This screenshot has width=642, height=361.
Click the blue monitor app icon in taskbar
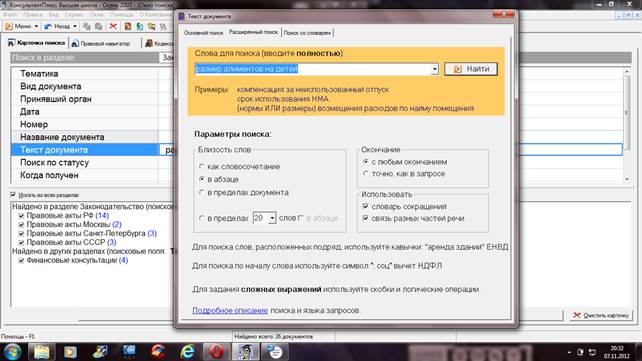129,352
